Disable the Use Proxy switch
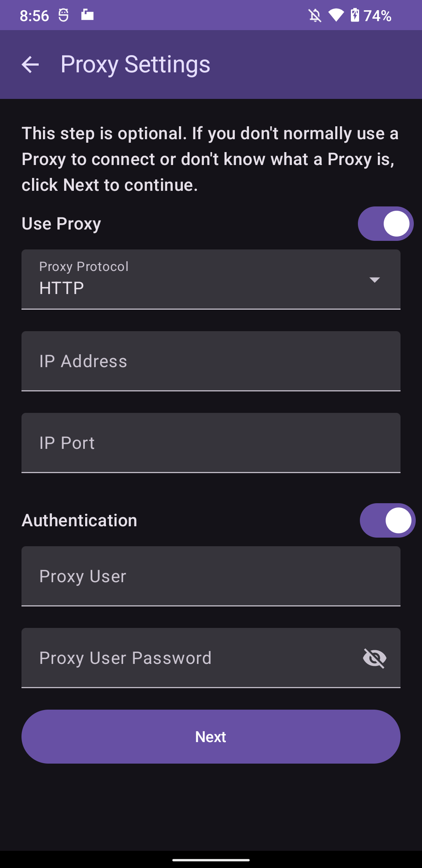The width and height of the screenshot is (422, 868). [386, 224]
